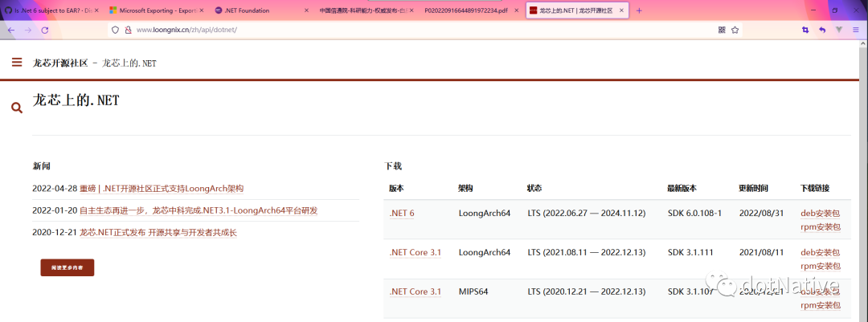Viewport: 868px width, 322px height.
Task: Open a new browser tab
Action: point(639,10)
